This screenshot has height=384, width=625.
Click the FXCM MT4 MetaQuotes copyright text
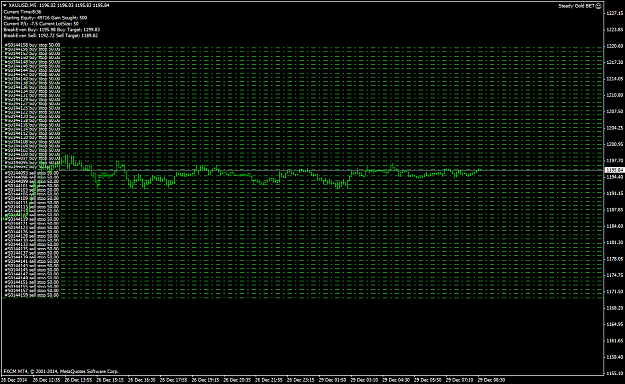coord(61,371)
